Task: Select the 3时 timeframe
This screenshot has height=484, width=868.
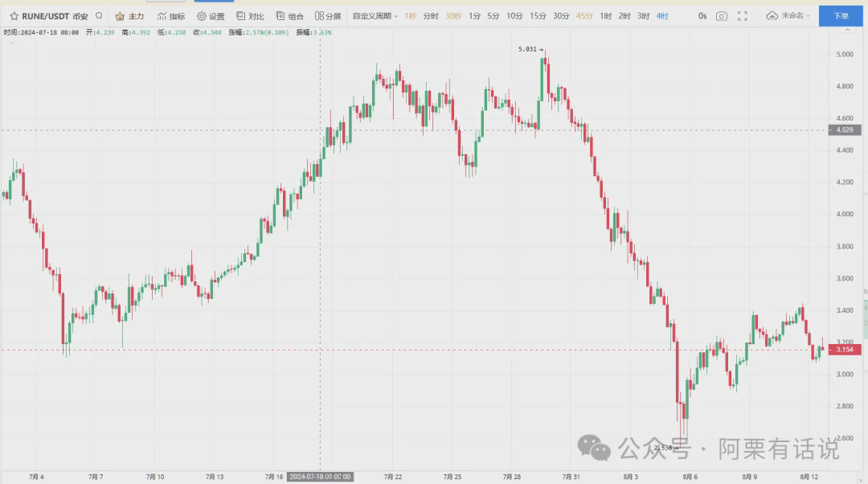Action: coord(643,16)
